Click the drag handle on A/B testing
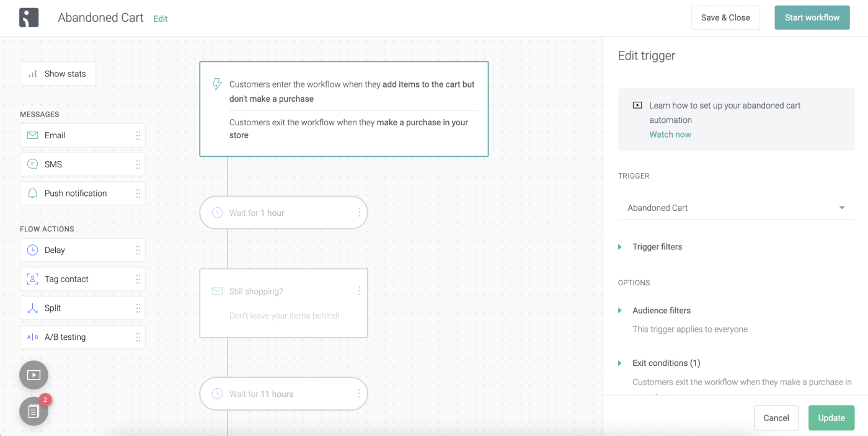868x436 pixels. point(138,337)
